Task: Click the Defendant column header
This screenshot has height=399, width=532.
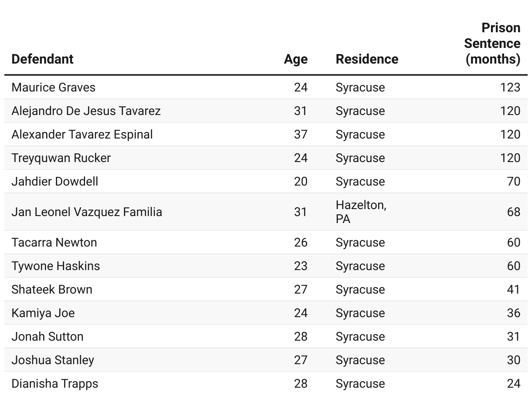Action: click(x=42, y=59)
